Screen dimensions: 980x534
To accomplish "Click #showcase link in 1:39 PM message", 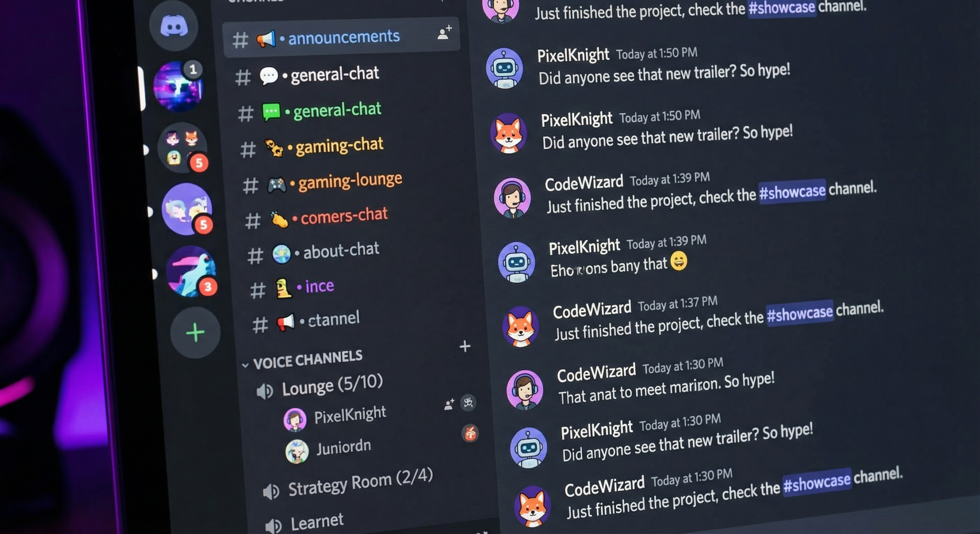I will pyautogui.click(x=792, y=191).
